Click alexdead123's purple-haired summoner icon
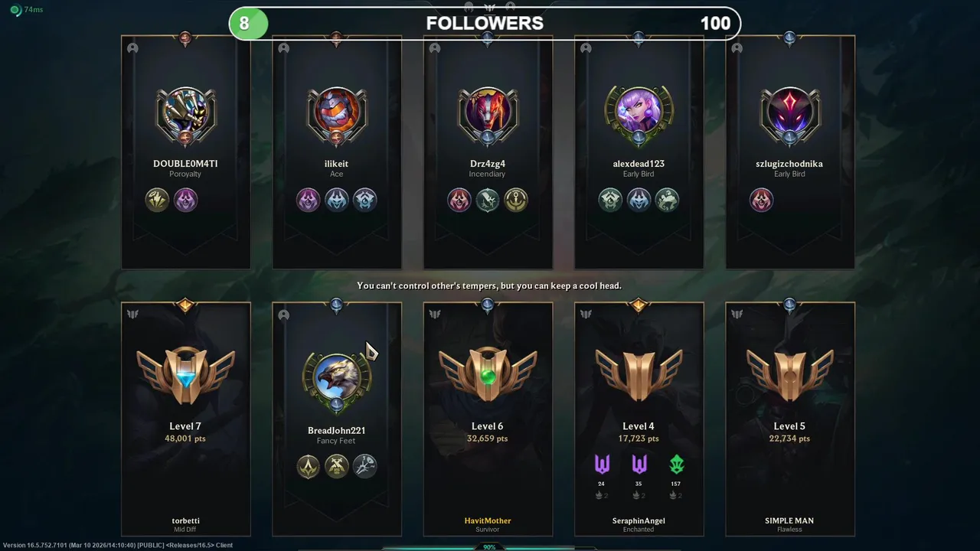980x551 pixels. pyautogui.click(x=639, y=113)
